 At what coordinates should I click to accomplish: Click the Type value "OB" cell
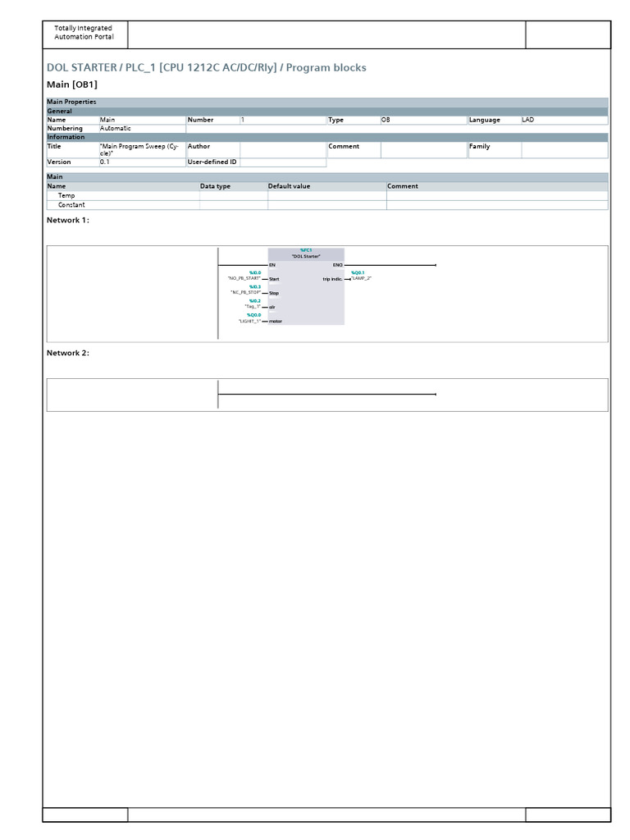point(424,120)
